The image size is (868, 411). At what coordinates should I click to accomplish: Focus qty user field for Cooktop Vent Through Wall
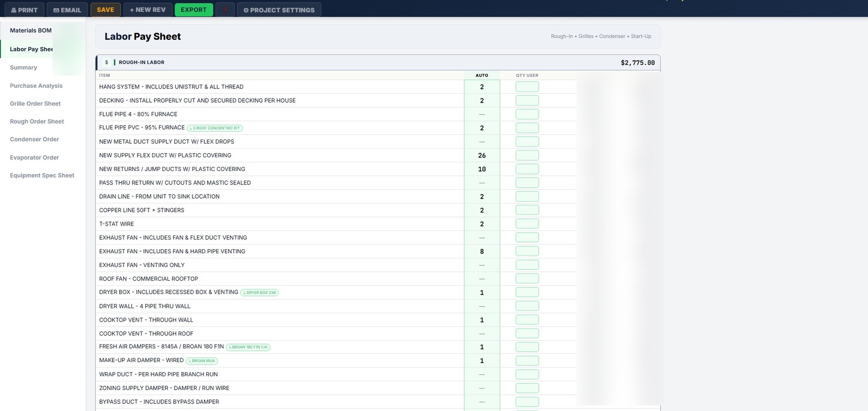pyautogui.click(x=527, y=320)
